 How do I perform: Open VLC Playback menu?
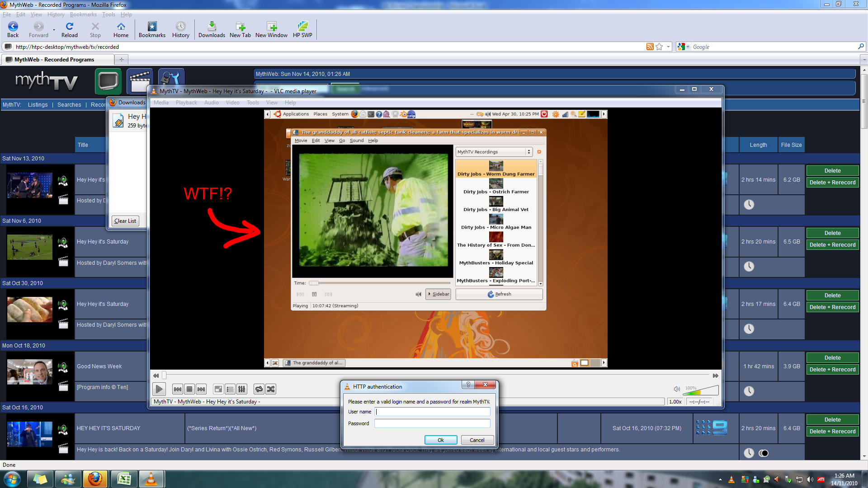(186, 103)
